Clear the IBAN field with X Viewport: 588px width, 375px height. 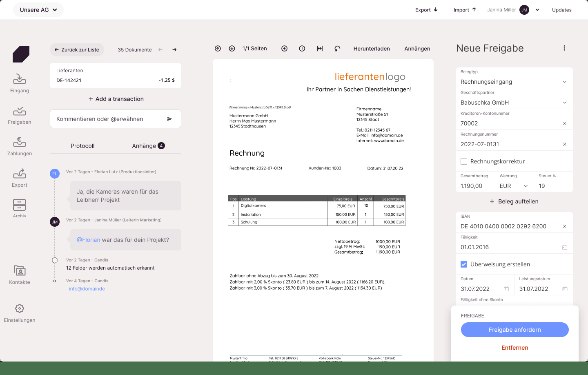coord(565,226)
